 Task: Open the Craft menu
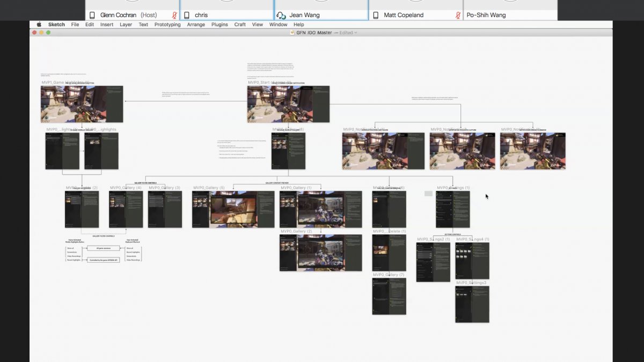coord(240,24)
